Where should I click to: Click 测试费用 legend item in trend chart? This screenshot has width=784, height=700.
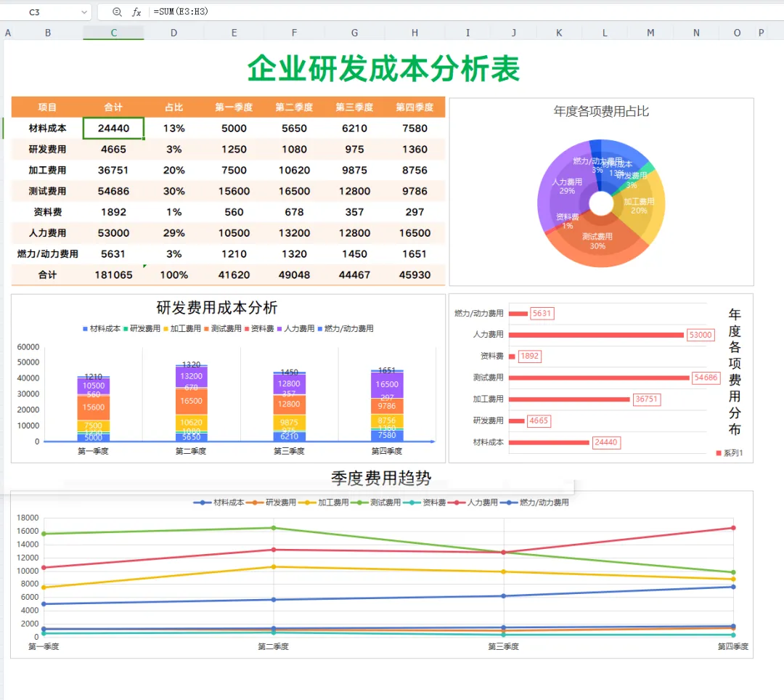point(376,502)
